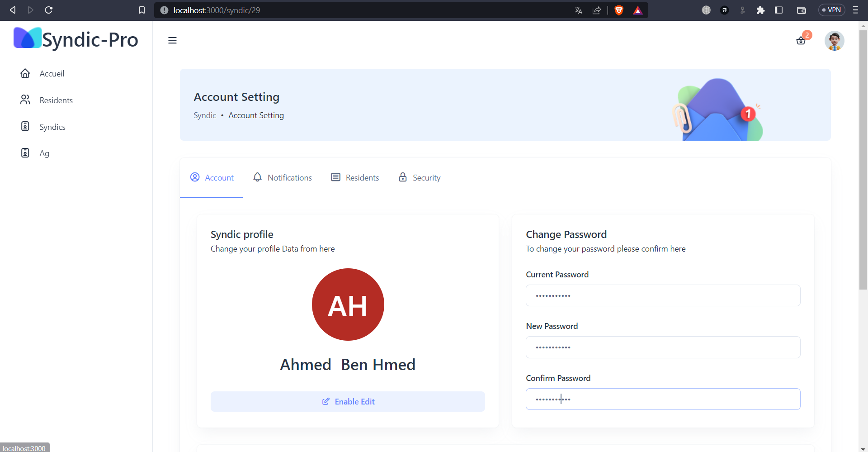Open the shopping basket notifications icon
Viewport: 868px width, 452px height.
[801, 41]
